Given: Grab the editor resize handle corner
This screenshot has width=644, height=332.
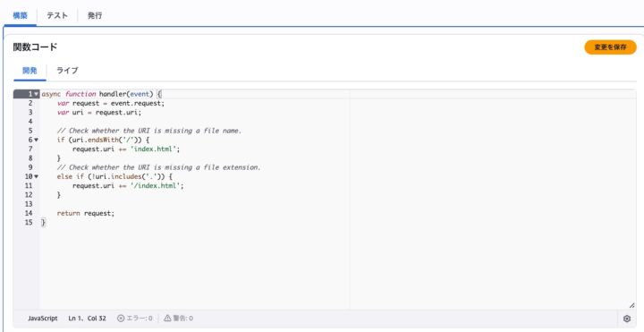Looking at the screenshot, I should (x=631, y=305).
